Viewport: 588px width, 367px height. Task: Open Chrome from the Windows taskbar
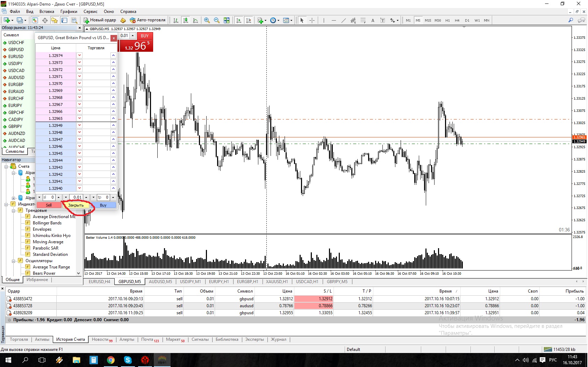click(110, 360)
